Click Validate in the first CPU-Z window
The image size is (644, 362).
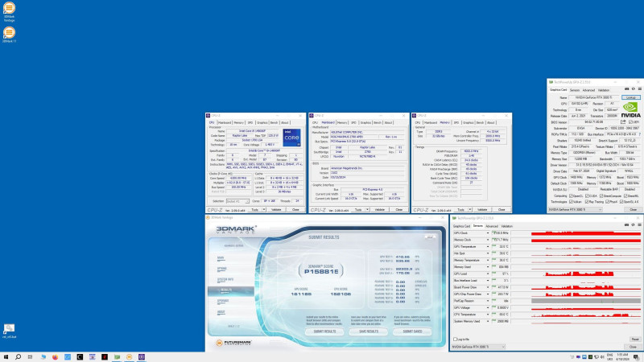point(276,209)
